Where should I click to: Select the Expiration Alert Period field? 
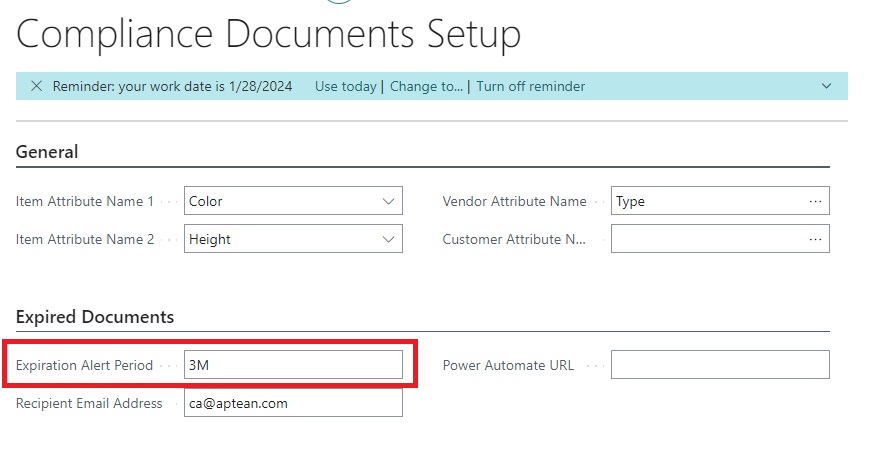(293, 365)
